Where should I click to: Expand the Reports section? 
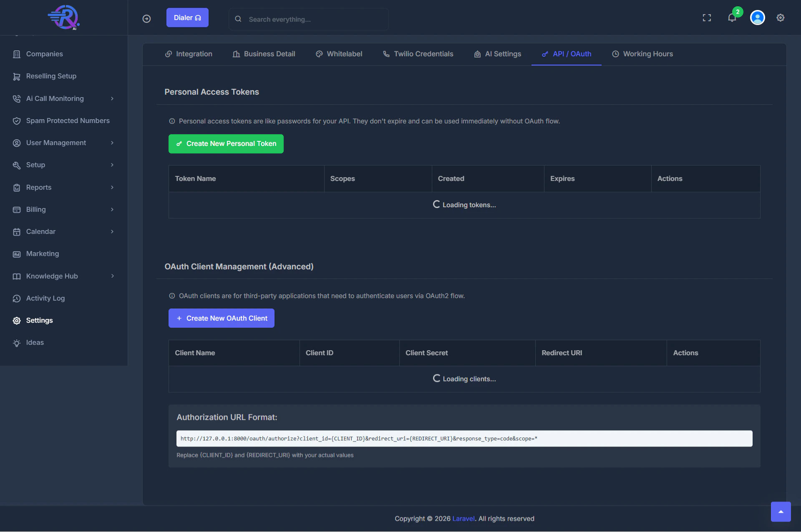(x=112, y=187)
